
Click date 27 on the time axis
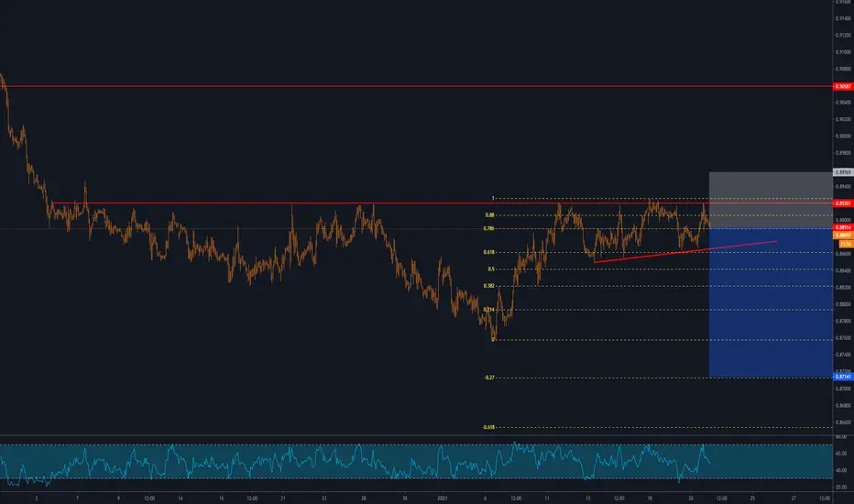794,498
